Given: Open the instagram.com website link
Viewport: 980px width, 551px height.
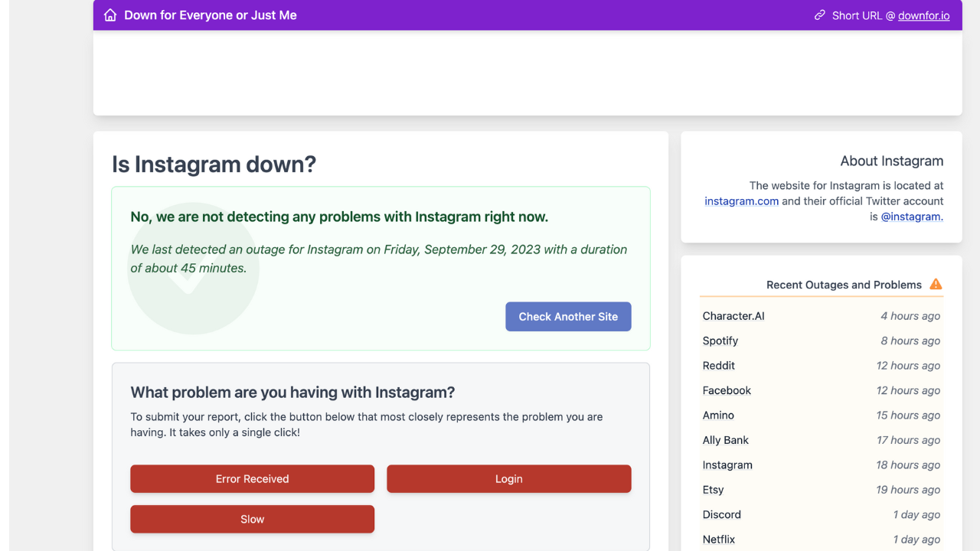Looking at the screenshot, I should (x=741, y=201).
